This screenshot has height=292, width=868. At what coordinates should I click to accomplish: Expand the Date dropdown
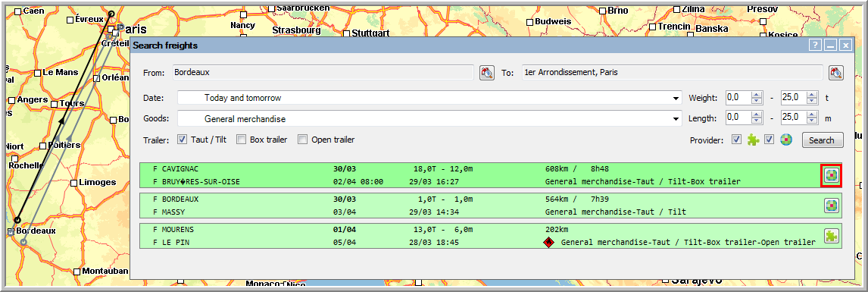[x=676, y=98]
